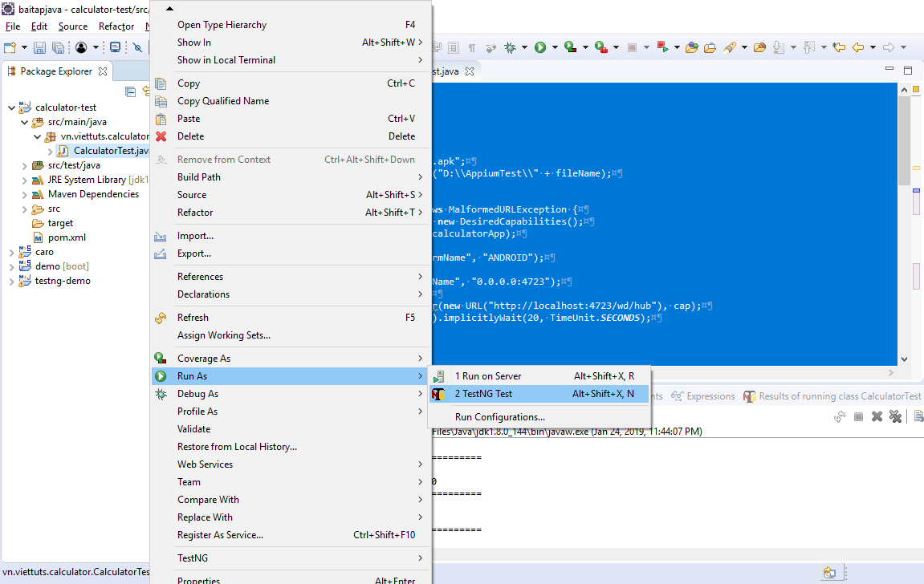Click the editor scroll down arrow
Viewport: 924px width, 584px height.
coord(904,359)
